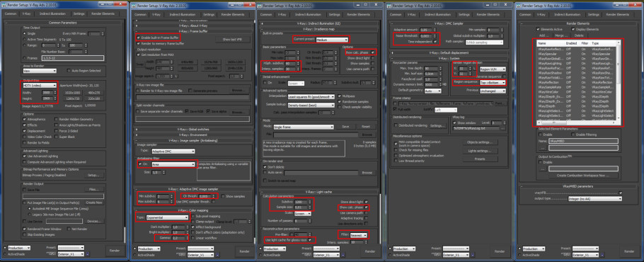Toggle the L lock beside Image aspect
Image resolution: width=644 pixels, height=262 pixels.
[176, 76]
